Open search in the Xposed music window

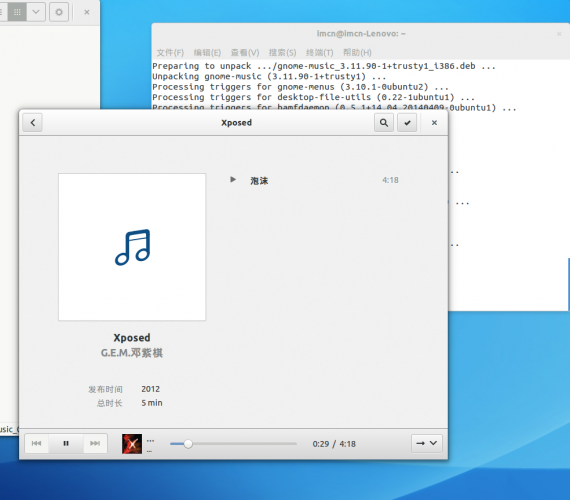point(384,123)
